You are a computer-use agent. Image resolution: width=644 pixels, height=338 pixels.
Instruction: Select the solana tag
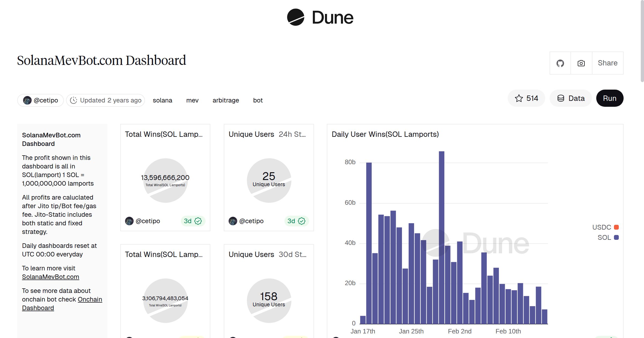coord(163,100)
